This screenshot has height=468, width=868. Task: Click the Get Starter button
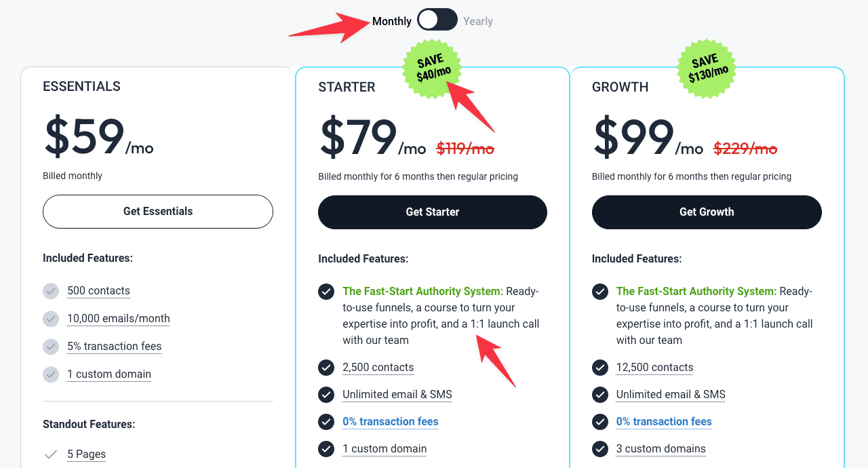click(x=432, y=212)
